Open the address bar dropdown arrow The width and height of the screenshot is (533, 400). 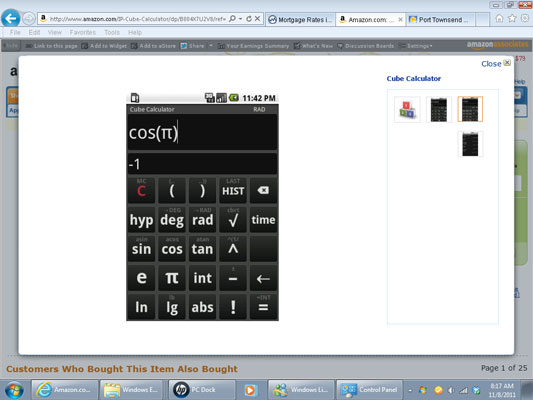(240, 19)
